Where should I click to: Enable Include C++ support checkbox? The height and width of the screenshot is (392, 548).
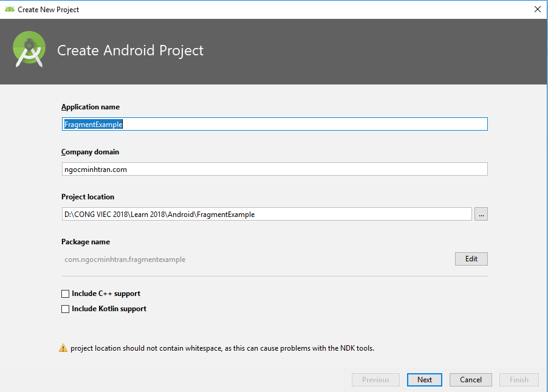pos(66,294)
